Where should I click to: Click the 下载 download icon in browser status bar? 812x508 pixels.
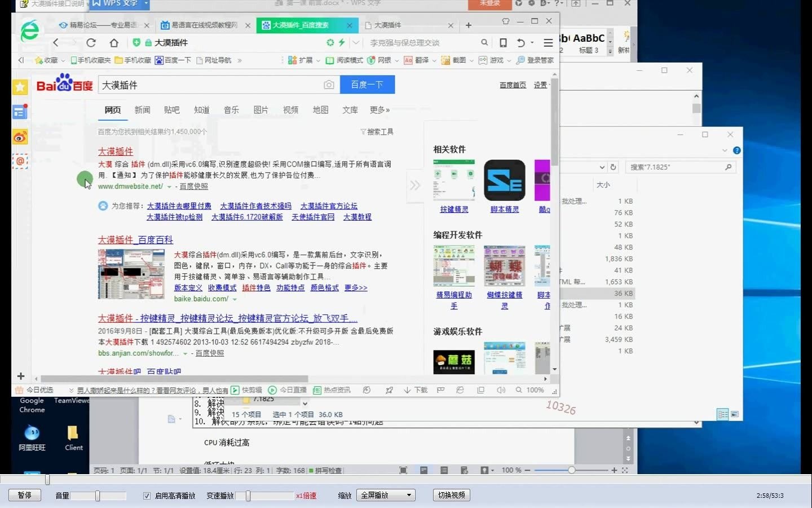416,390
